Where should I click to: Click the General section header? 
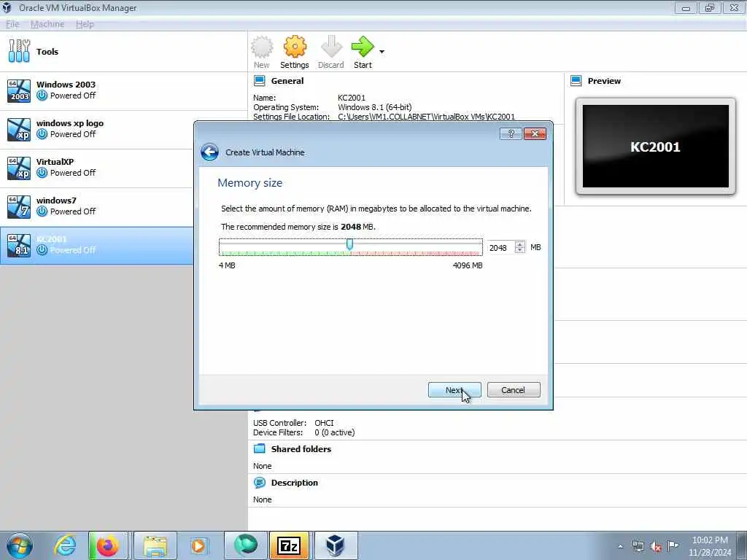tap(287, 81)
